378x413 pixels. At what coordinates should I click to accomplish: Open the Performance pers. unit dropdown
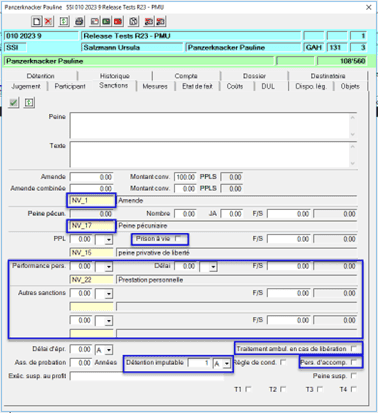point(109,267)
